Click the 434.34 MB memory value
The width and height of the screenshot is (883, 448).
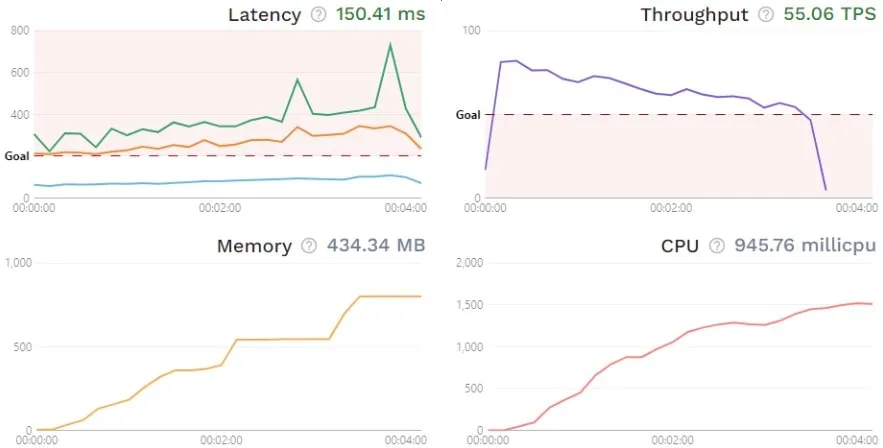click(x=376, y=246)
